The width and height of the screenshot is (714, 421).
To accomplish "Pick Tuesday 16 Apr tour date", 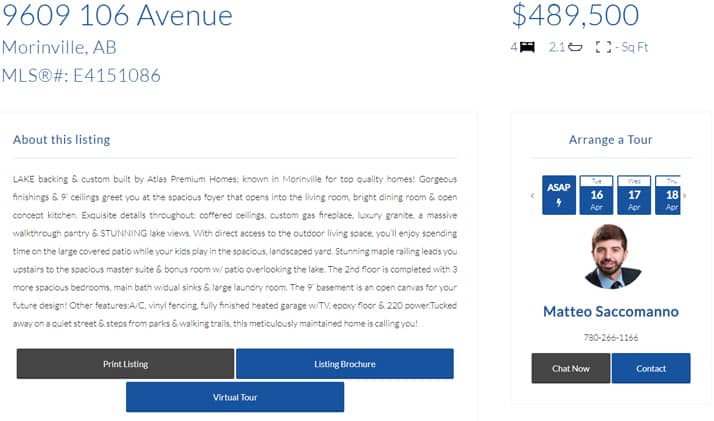I will tap(597, 195).
